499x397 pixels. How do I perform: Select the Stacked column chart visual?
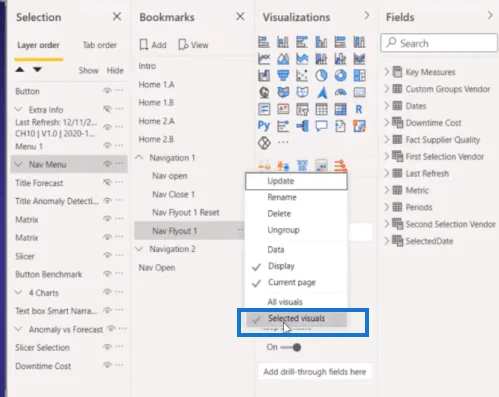click(283, 42)
